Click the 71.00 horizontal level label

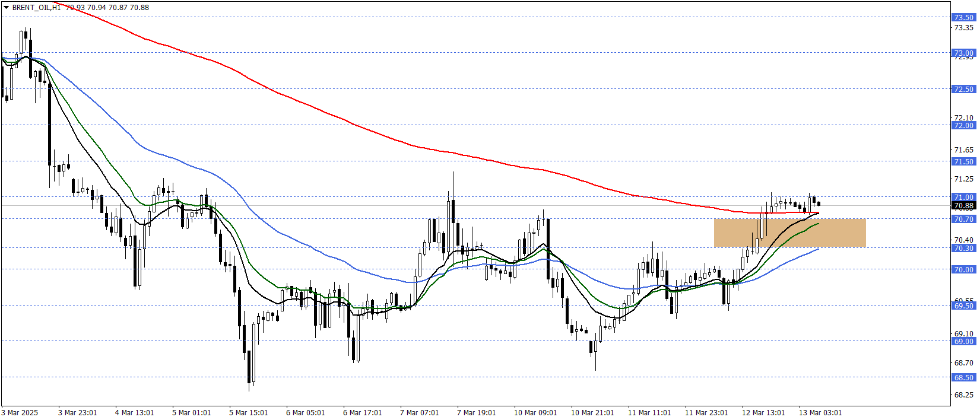[963, 197]
